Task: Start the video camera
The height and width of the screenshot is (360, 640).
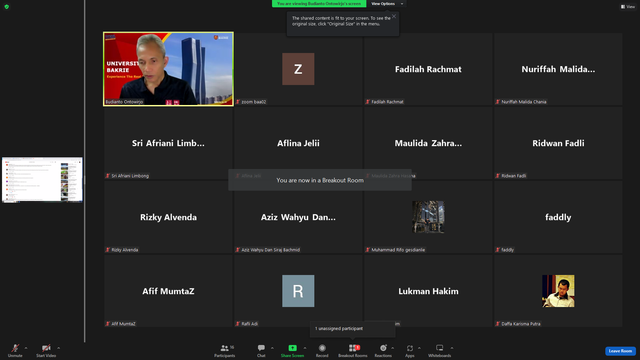Action: coord(46,350)
